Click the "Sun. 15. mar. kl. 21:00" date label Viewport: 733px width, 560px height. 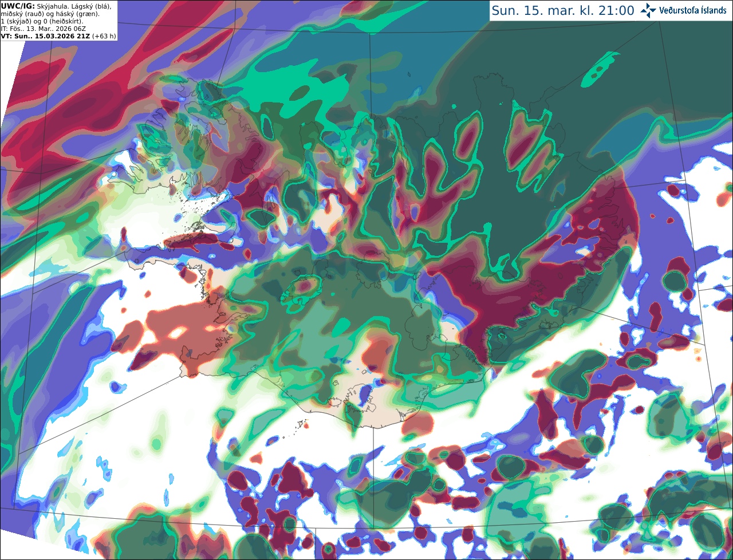point(563,11)
